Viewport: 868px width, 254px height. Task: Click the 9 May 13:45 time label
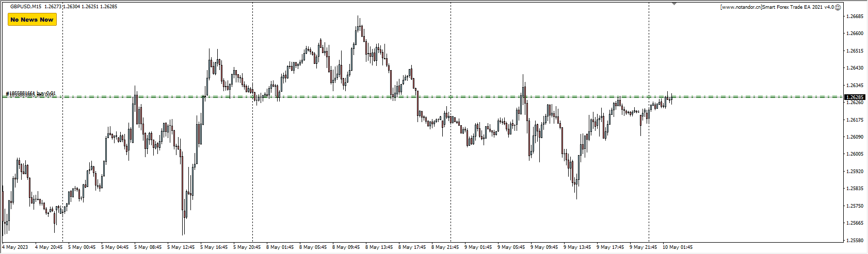click(x=577, y=247)
